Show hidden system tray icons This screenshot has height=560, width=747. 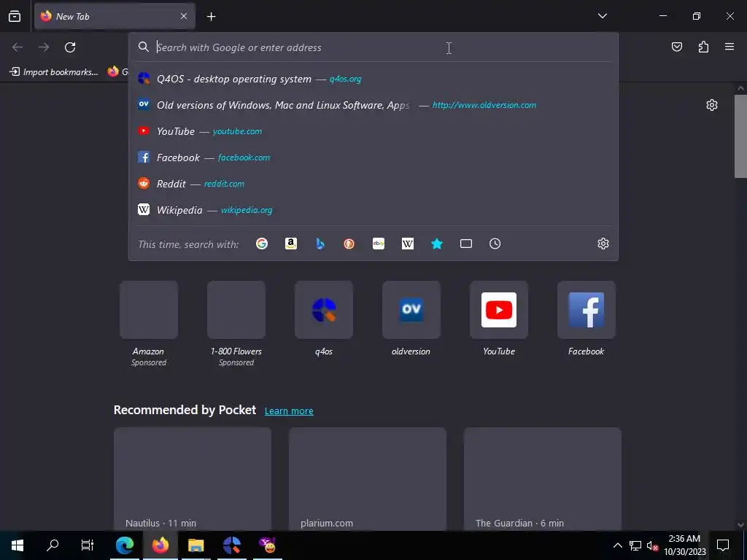[617, 545]
